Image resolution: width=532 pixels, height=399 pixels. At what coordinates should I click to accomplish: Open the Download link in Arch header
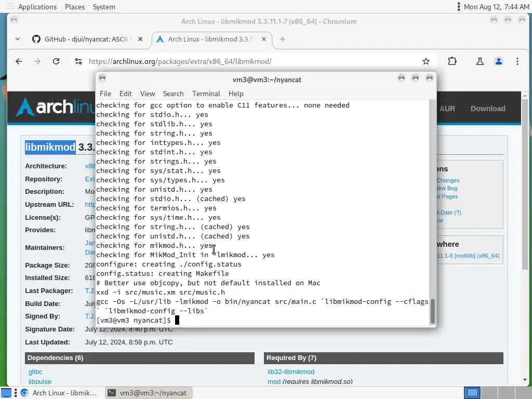point(487,109)
